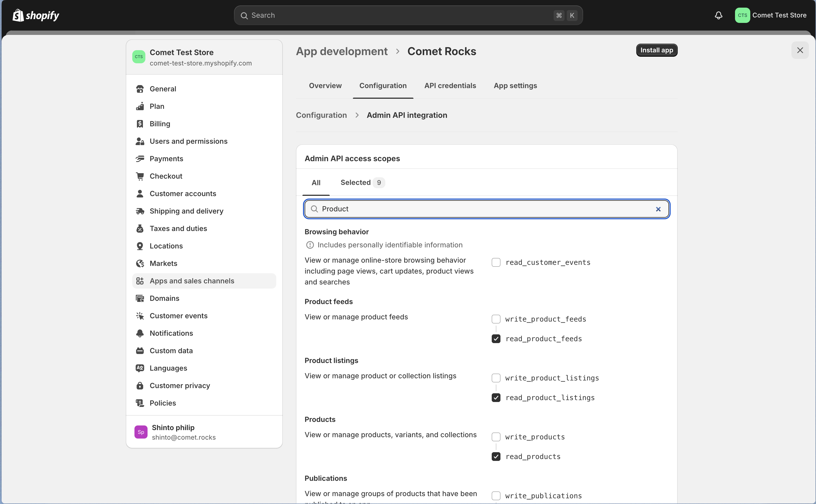Click the Configuration breadcrumb link
The height and width of the screenshot is (504, 816).
(321, 115)
